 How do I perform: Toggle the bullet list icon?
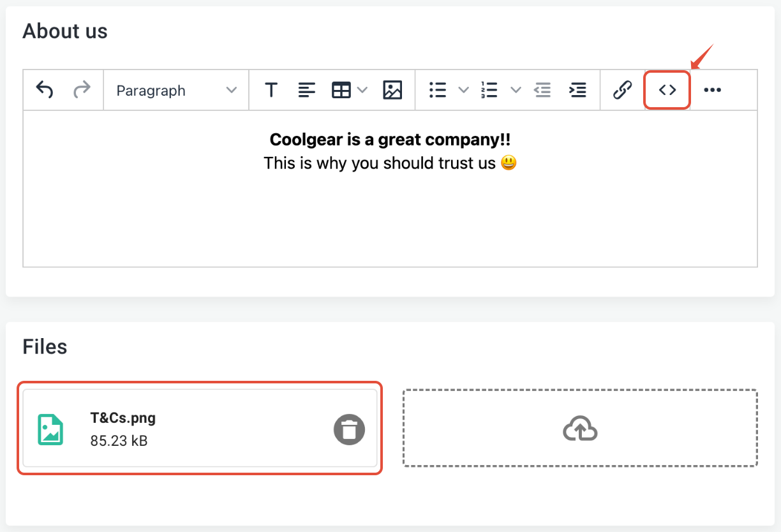coord(438,90)
